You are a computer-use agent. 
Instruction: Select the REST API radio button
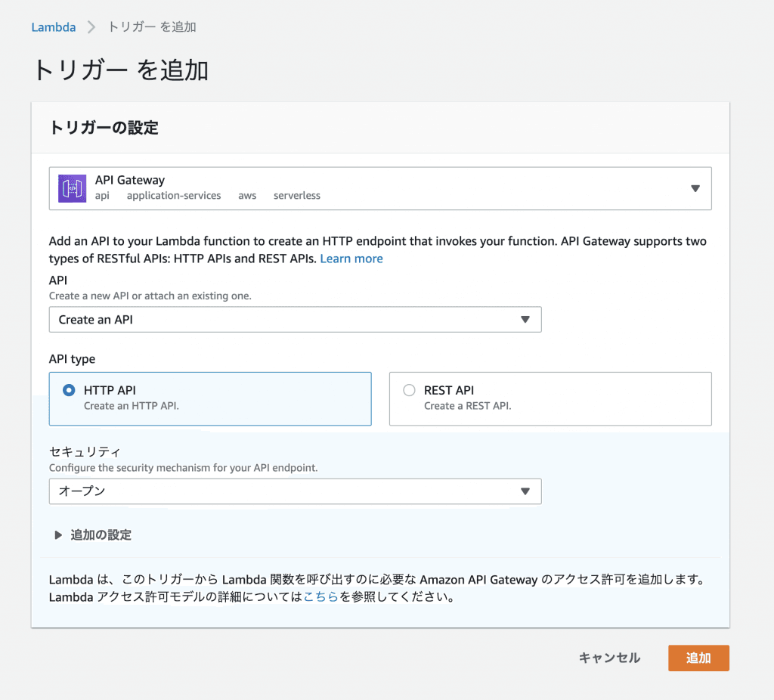point(409,391)
